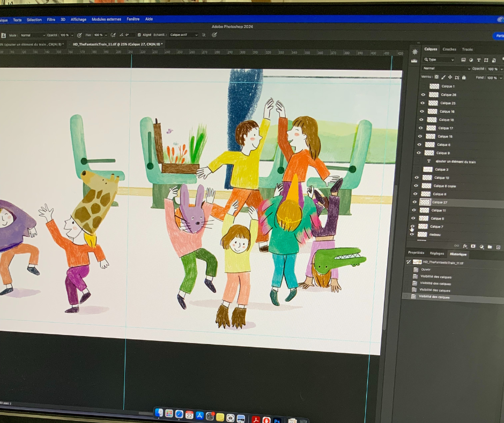This screenshot has width=504, height=423.
Task: Click the layer effects fx icon
Action: click(x=465, y=246)
